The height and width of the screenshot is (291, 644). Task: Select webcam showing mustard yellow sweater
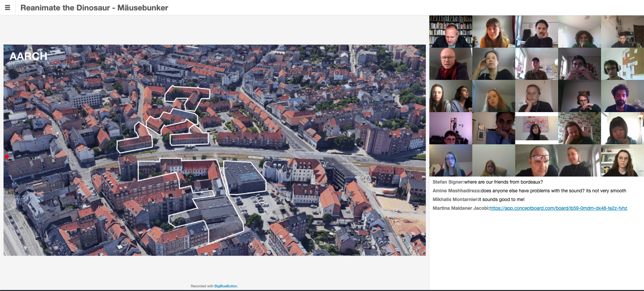(493, 32)
